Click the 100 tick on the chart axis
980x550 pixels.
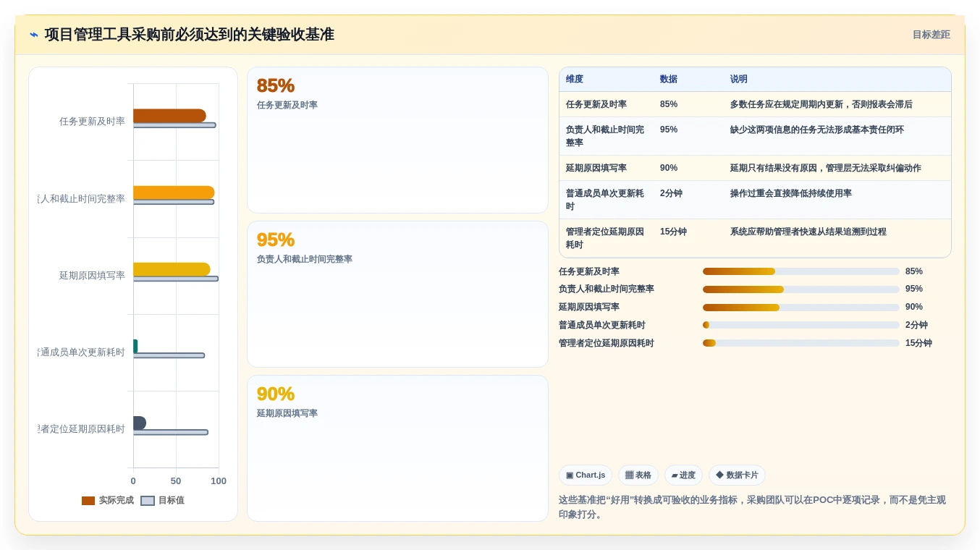click(x=219, y=481)
